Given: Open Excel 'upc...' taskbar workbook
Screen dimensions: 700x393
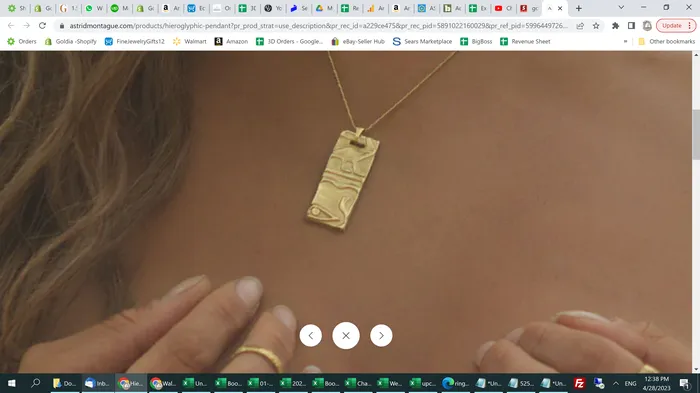Looking at the screenshot, I should [x=424, y=383].
